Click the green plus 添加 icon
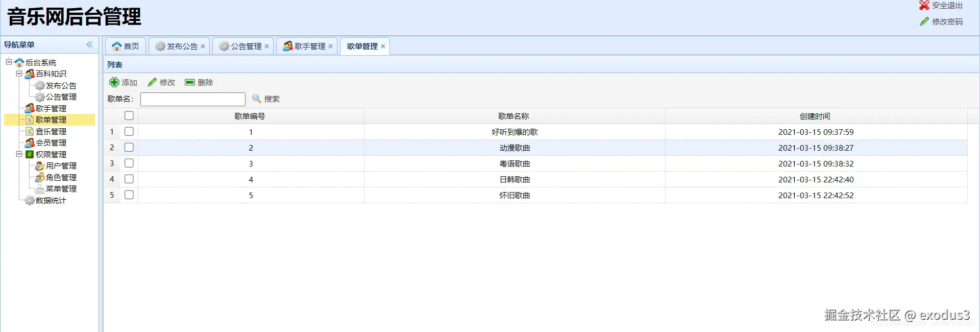This screenshot has width=980, height=332. 114,82
